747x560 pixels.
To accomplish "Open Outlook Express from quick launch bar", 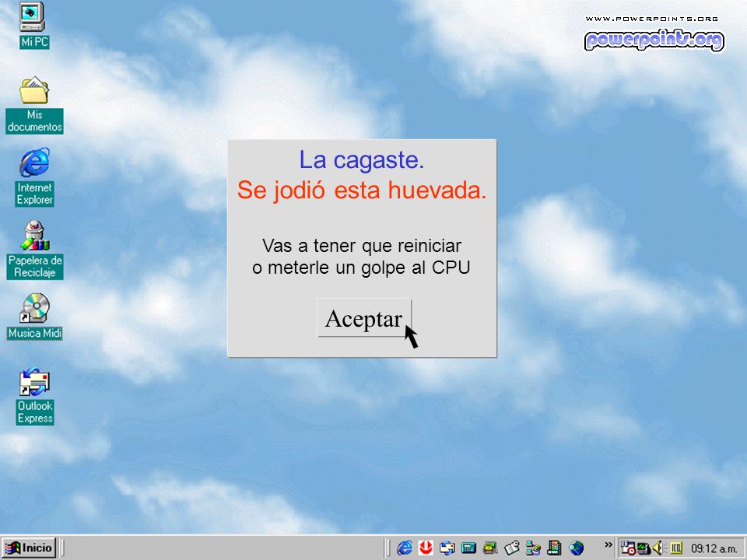I will click(447, 548).
